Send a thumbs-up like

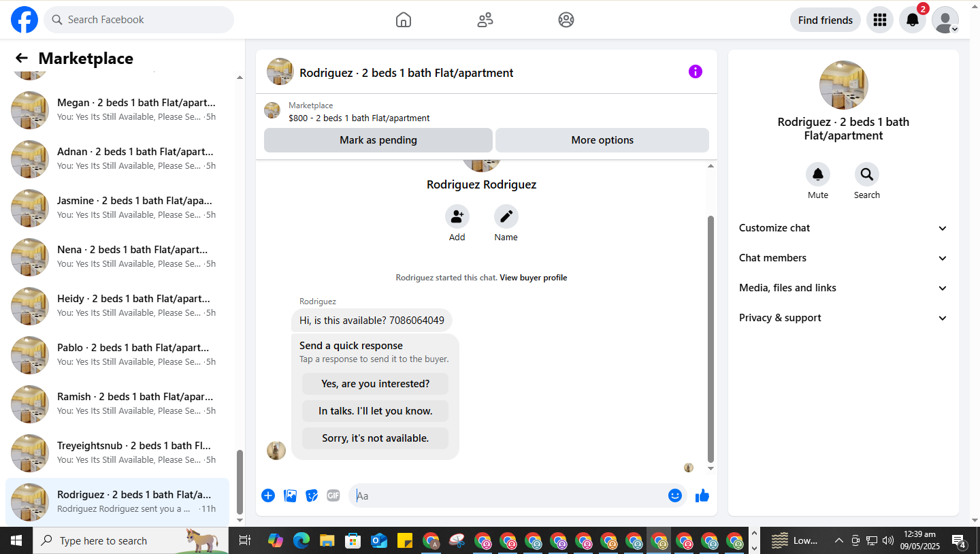pyautogui.click(x=702, y=495)
